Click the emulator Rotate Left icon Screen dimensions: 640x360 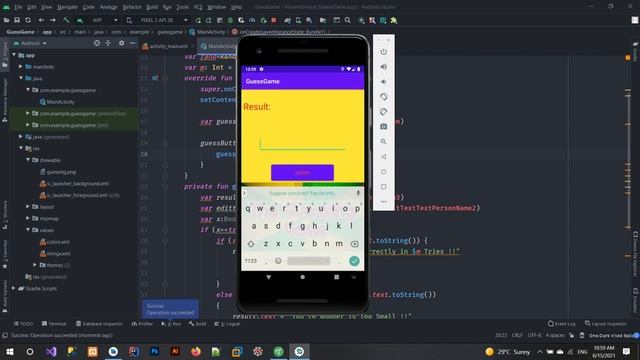(383, 97)
